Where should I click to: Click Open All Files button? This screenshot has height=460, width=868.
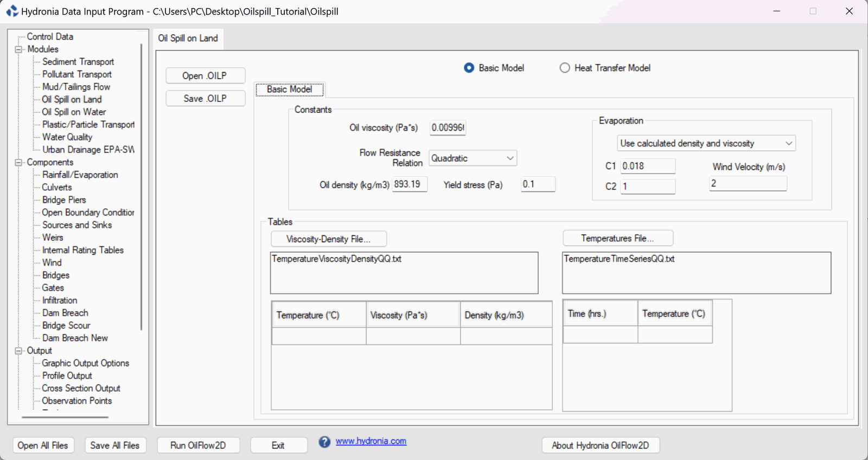43,445
